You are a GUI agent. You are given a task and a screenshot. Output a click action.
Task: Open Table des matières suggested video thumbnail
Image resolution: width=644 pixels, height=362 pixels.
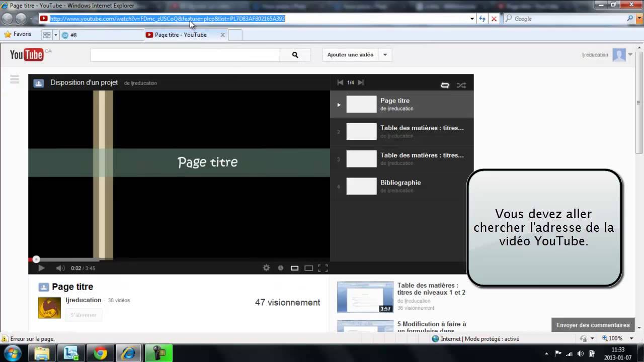[x=365, y=297]
